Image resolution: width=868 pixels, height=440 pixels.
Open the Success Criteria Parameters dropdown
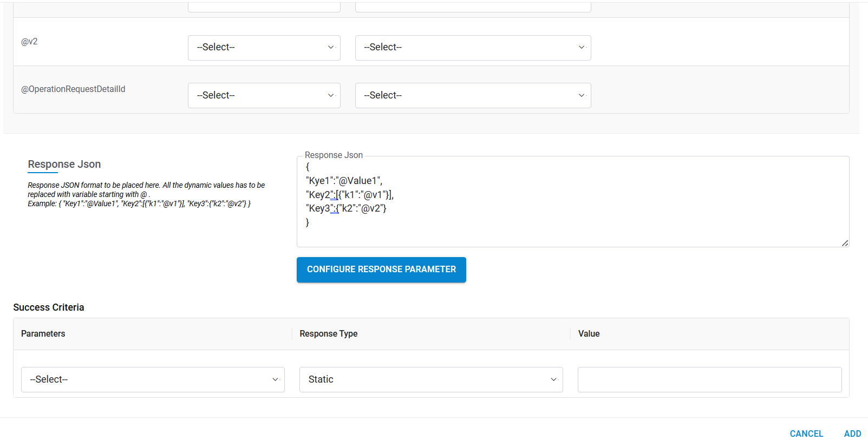(x=153, y=379)
